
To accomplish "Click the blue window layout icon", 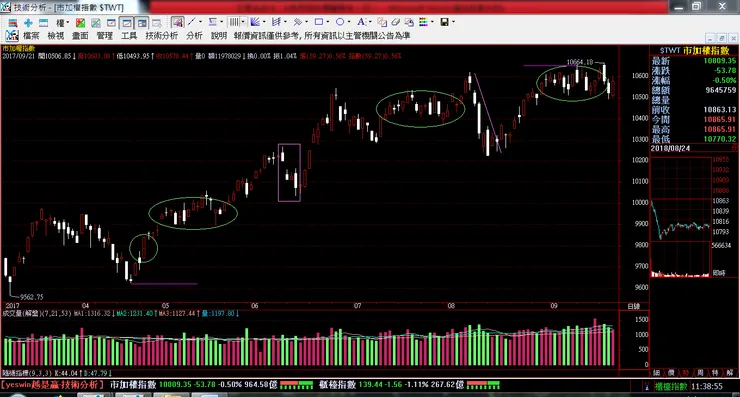I will pos(43,23).
